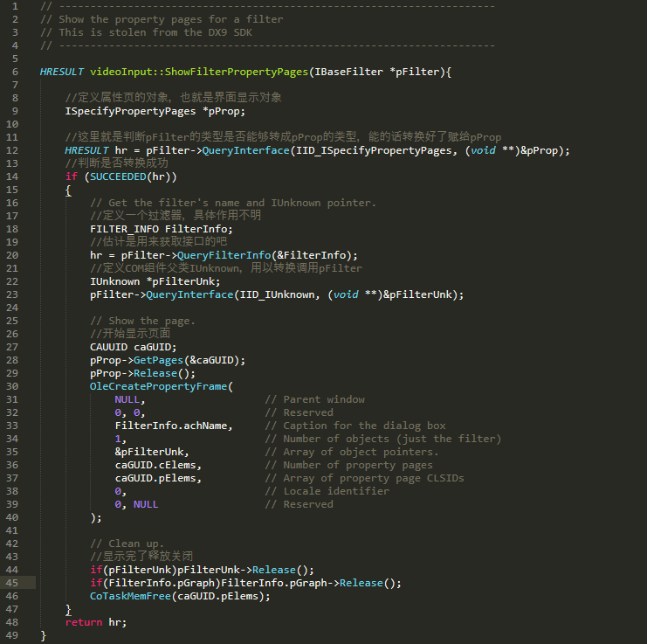Click line number 49 in the gutter

pos(12,635)
